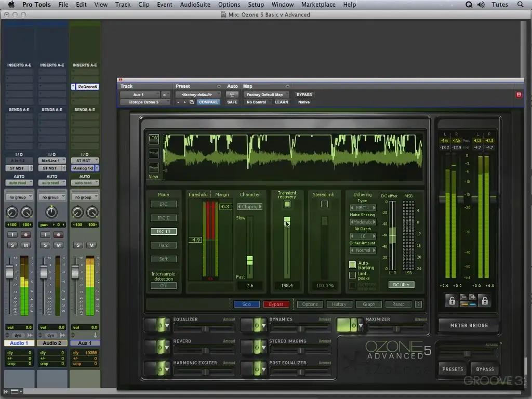The width and height of the screenshot is (532, 399).
Task: Open the AudioSuite menu
Action: click(x=195, y=4)
